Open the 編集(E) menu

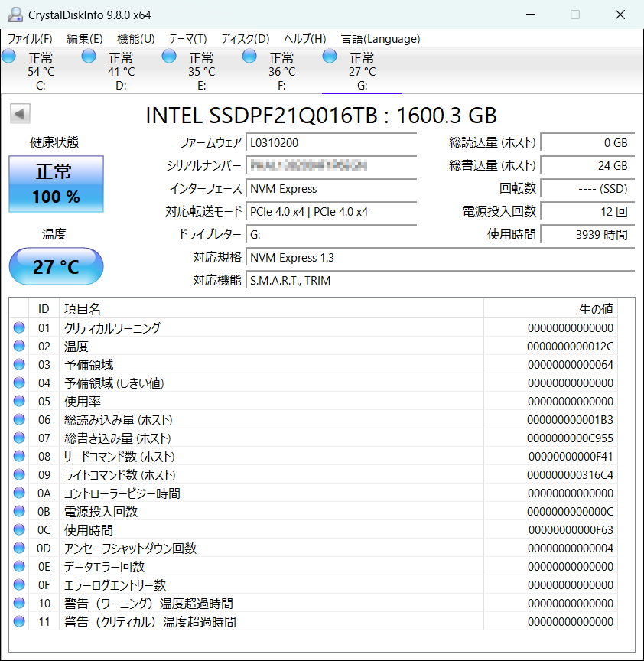pos(84,39)
